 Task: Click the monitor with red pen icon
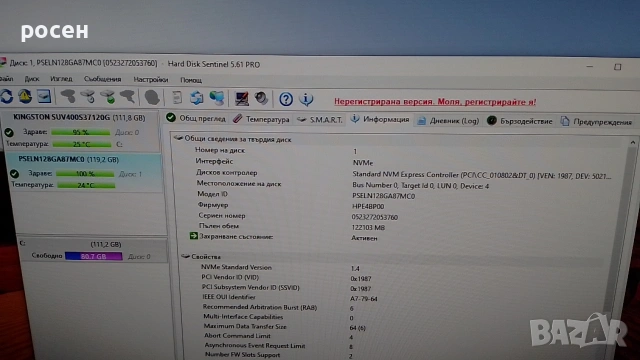point(242,98)
